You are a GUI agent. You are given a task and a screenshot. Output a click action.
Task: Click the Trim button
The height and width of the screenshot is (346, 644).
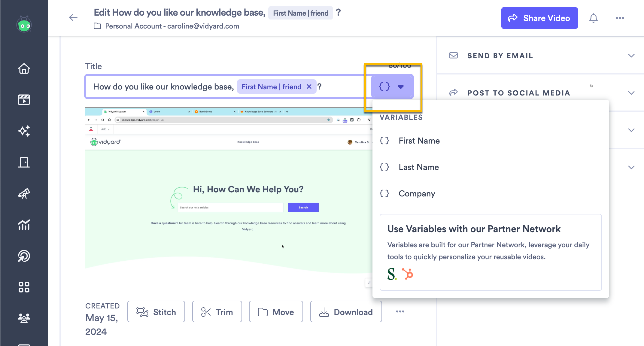tap(217, 312)
